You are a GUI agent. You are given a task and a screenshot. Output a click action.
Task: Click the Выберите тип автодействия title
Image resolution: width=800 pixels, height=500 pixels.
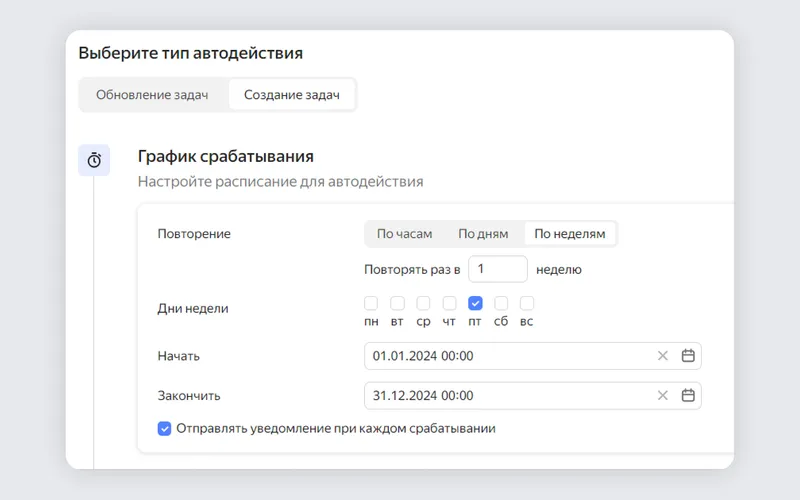[191, 53]
